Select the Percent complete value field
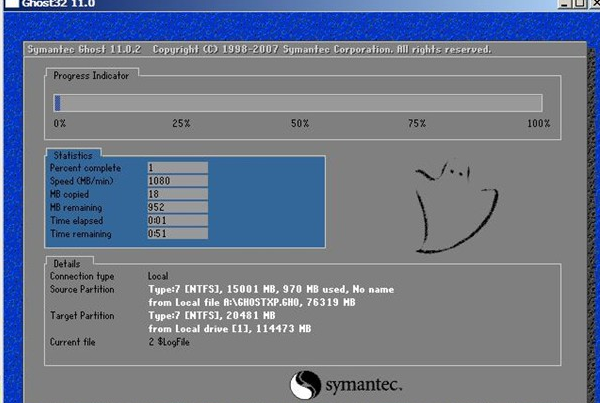 178,168
